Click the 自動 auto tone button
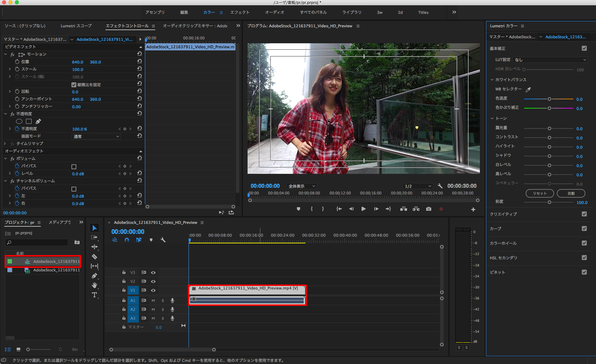Screen dimensions: 596x364 (571, 193)
